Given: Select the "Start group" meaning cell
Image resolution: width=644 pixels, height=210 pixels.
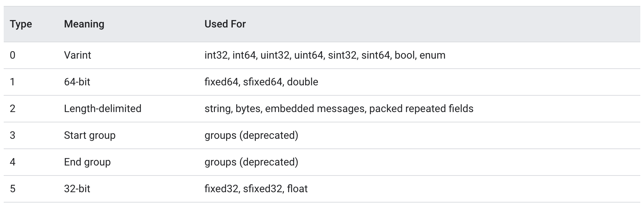Looking at the screenshot, I should click(x=90, y=135).
